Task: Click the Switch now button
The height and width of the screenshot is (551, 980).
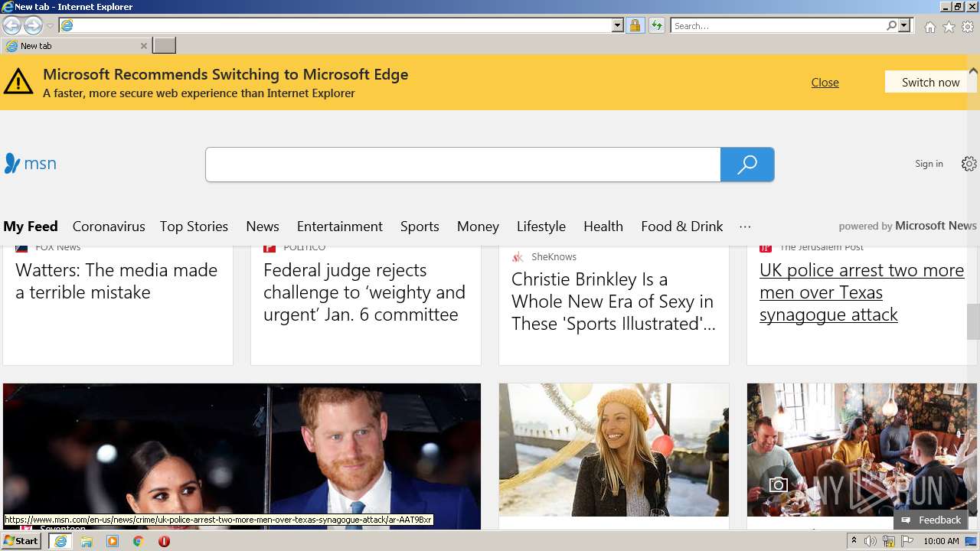Action: [x=930, y=82]
